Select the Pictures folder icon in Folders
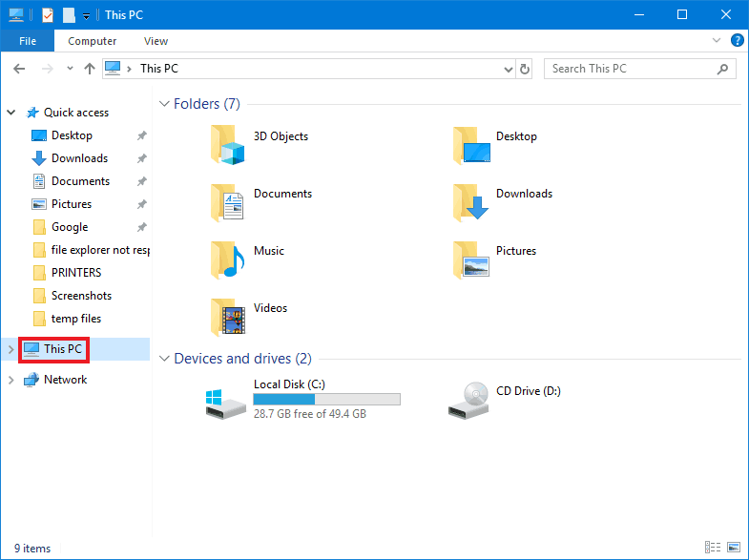 tap(471, 259)
